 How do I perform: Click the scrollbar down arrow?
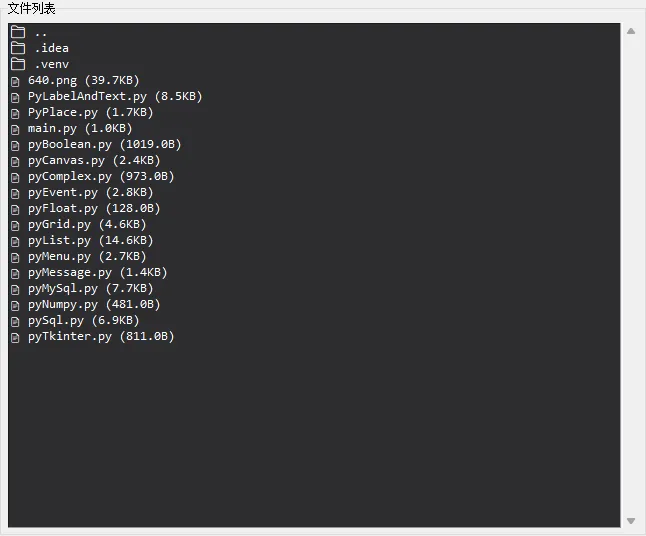coord(631,520)
